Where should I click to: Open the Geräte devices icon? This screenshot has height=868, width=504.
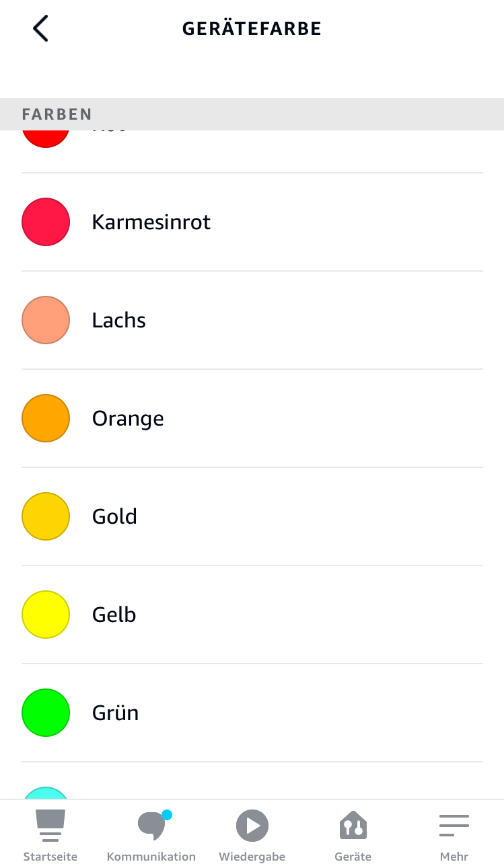tap(353, 826)
